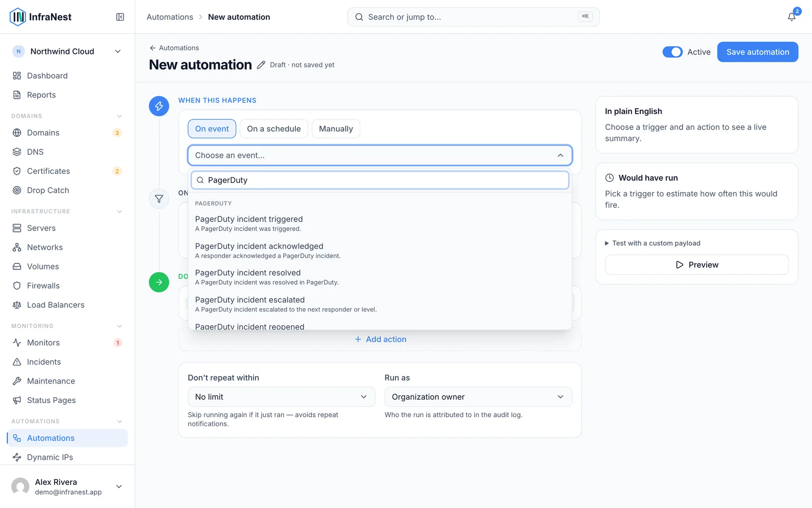Screen dimensions: 812x508
Task: Open Reports in the sidebar
Action: 67,95
